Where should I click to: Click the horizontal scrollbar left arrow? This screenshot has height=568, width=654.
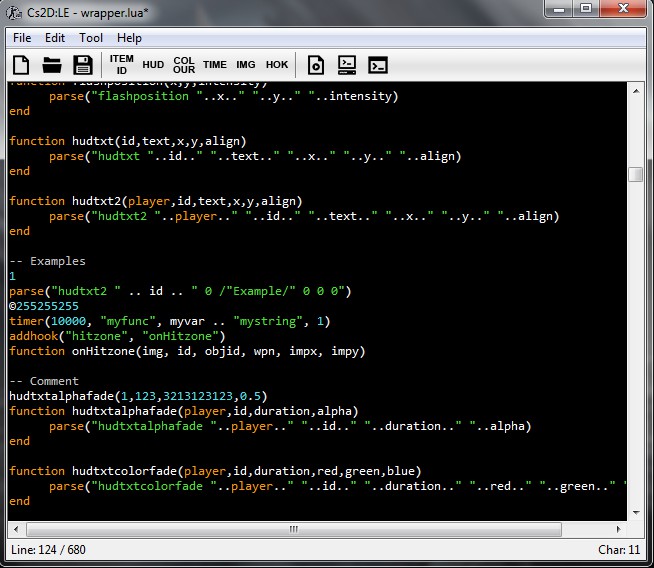16,529
